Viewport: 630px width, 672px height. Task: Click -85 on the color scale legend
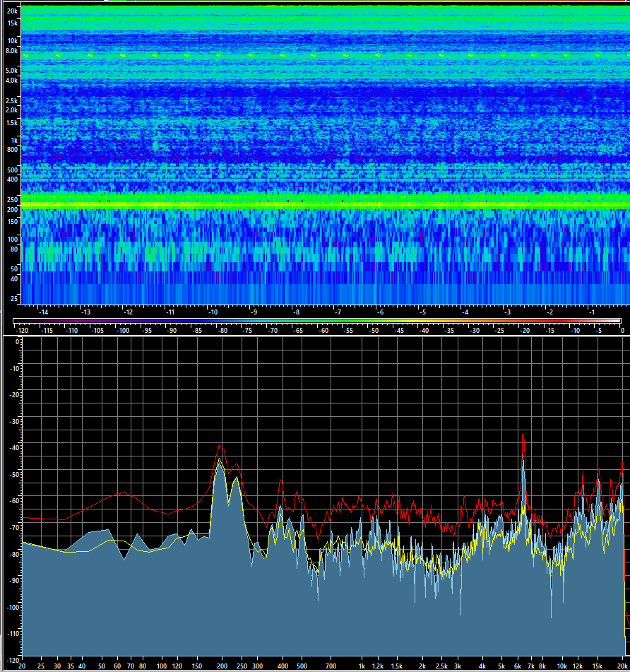click(x=197, y=331)
